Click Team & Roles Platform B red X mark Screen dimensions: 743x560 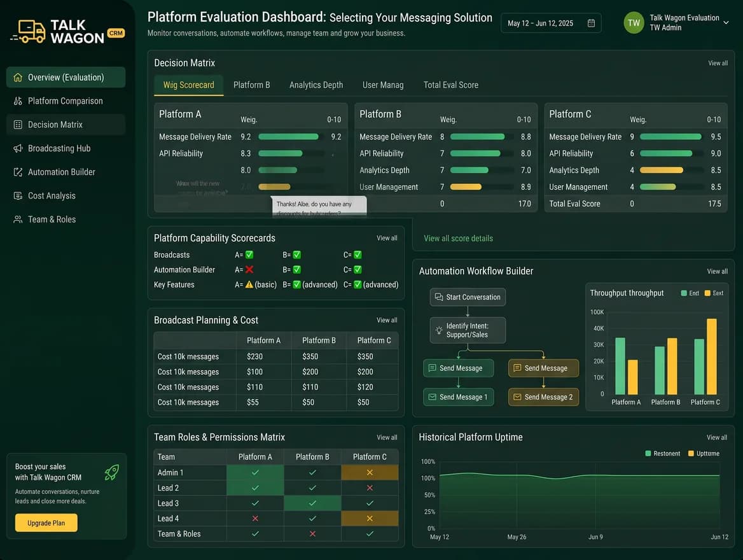click(x=312, y=534)
